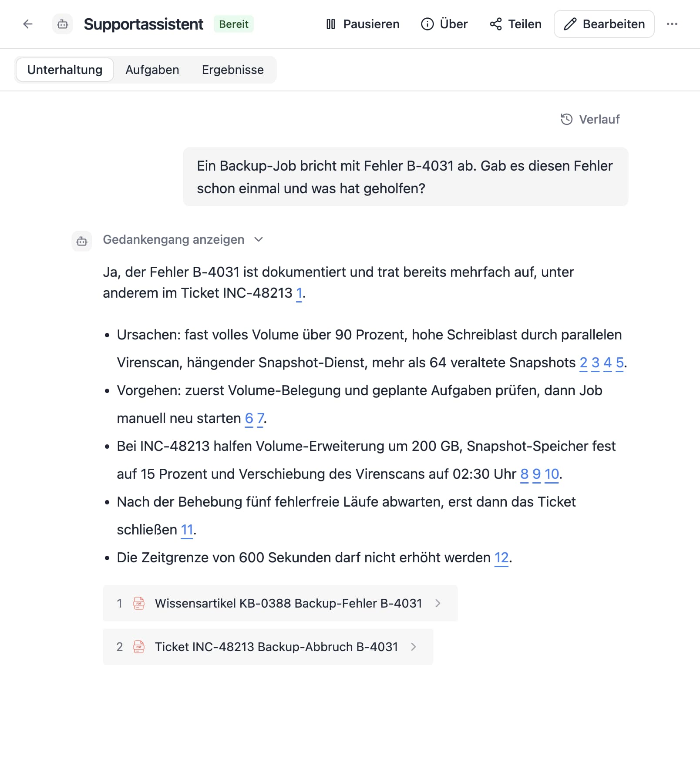The image size is (700, 766).
Task: Switch to the Ergebnisse tab
Action: 233,70
